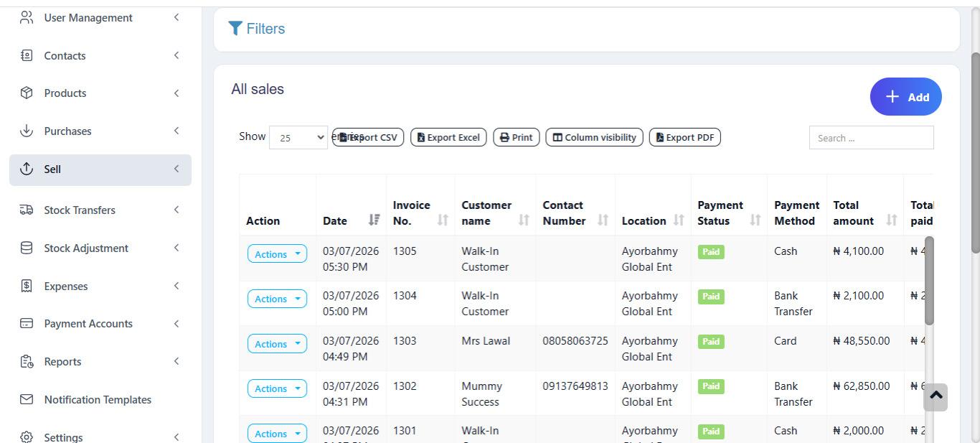Click the Expenses dollar receipt icon
This screenshot has width=980, height=443.
click(x=27, y=286)
